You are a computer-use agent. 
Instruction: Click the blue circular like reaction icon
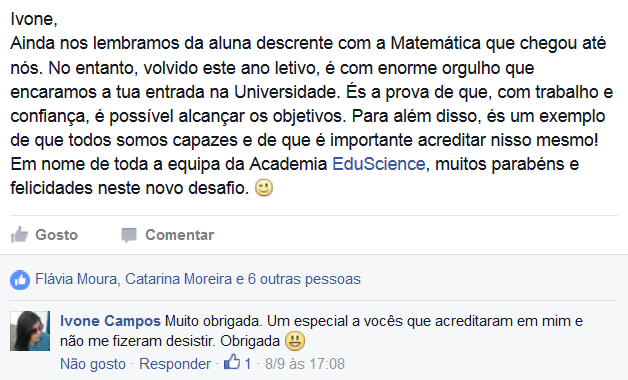[20, 280]
